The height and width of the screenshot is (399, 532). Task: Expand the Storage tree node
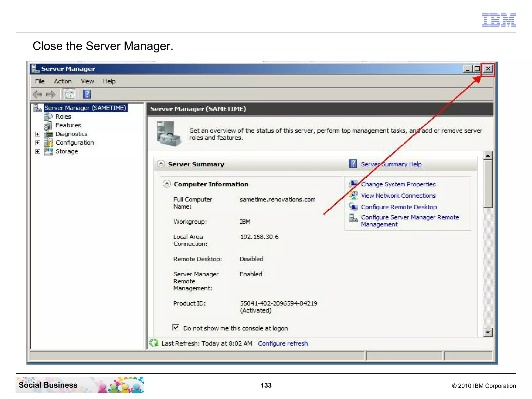point(38,151)
